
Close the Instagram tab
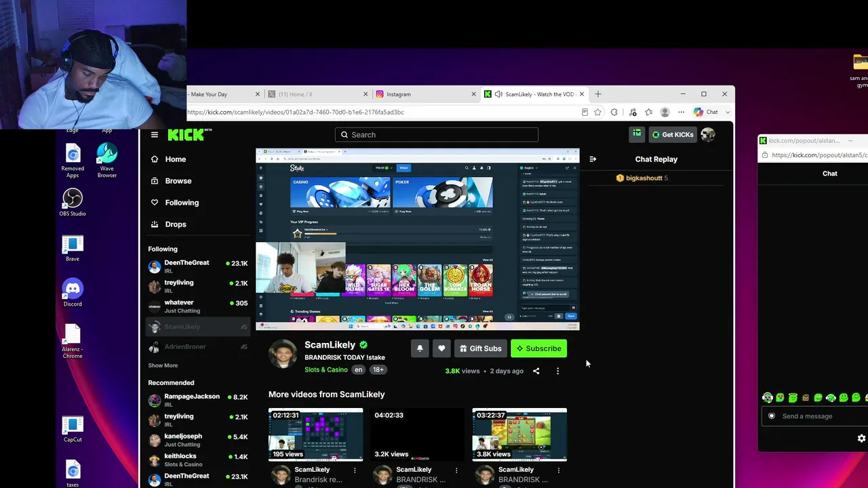point(473,94)
